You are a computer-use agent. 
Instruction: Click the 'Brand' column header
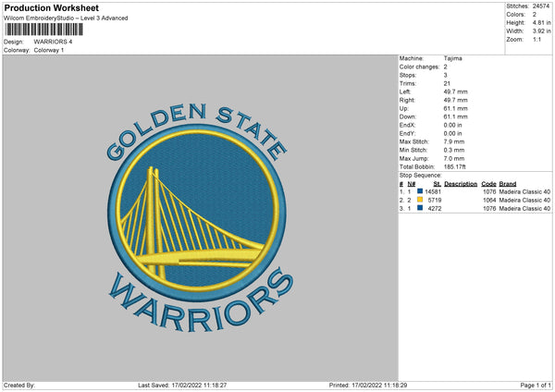pos(508,184)
